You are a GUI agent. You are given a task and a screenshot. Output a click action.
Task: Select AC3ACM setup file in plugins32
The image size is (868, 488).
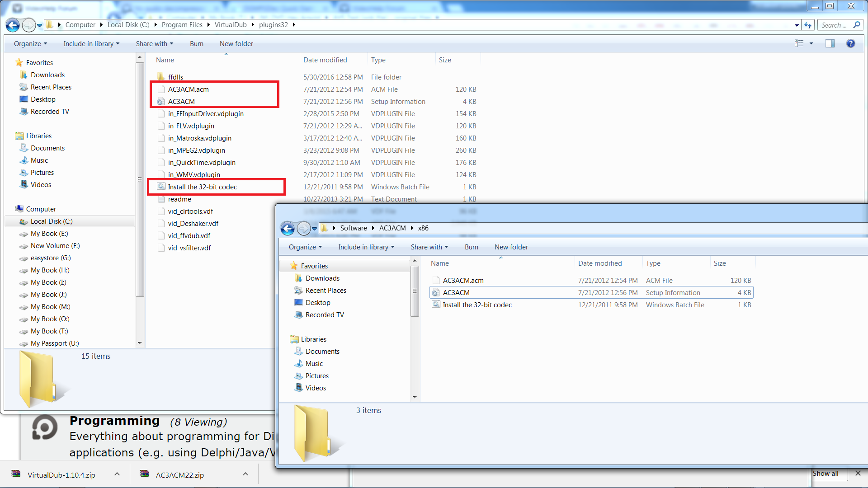tap(181, 102)
